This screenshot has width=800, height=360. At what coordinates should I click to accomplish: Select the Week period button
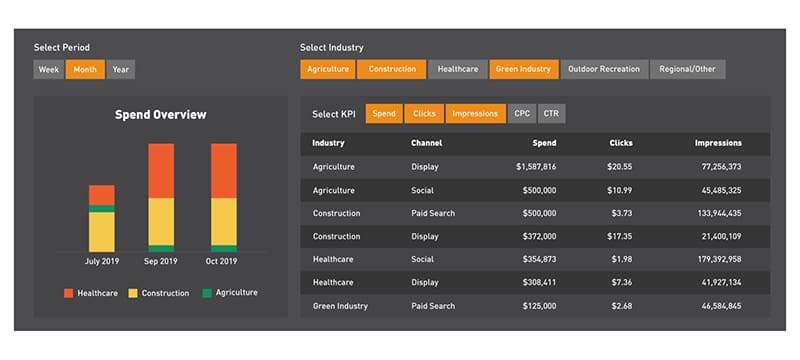point(49,70)
